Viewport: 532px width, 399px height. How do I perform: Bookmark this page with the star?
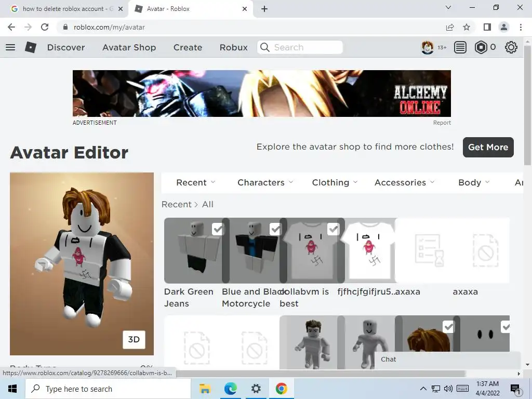pos(467,27)
